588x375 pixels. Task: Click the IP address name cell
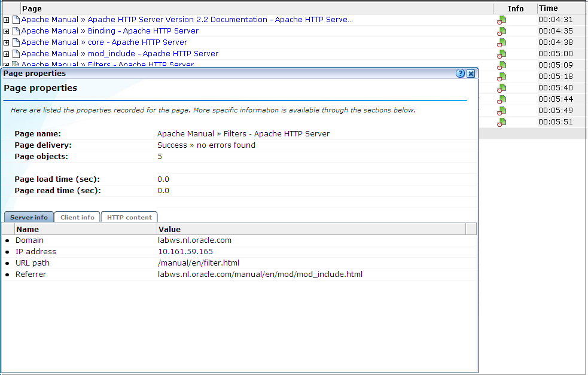[x=36, y=252]
